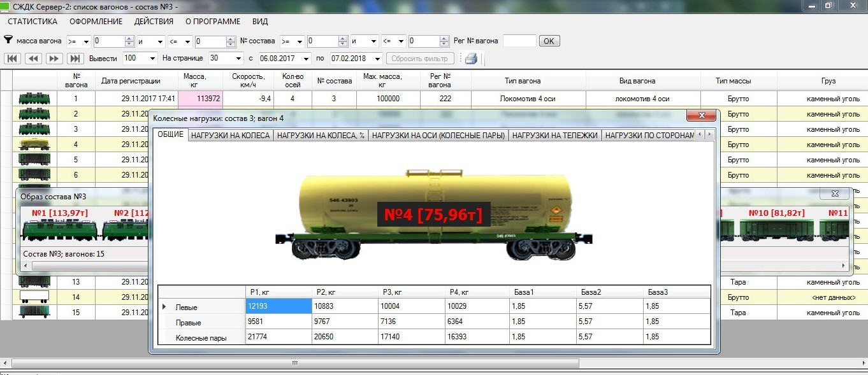Go to the next page of records
Viewport: 868px width, 375px height.
point(54,59)
